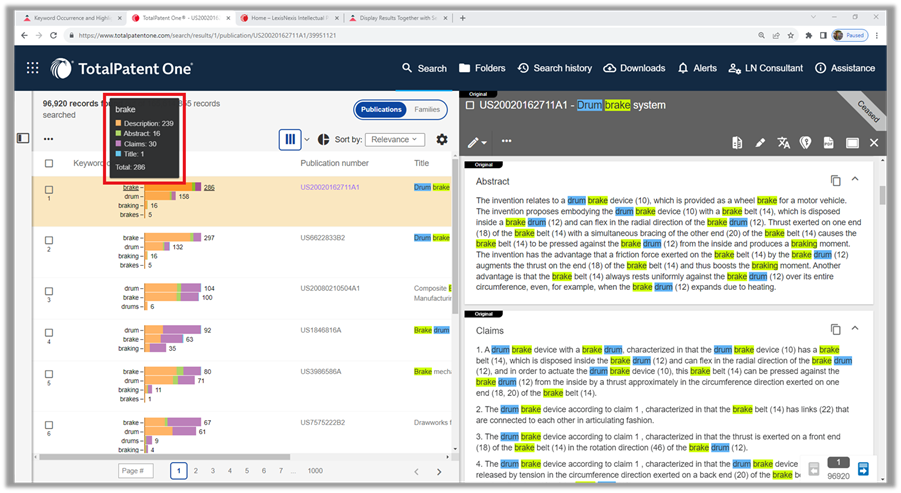901x493 pixels.
Task: Reload the browser page
Action: click(x=53, y=35)
